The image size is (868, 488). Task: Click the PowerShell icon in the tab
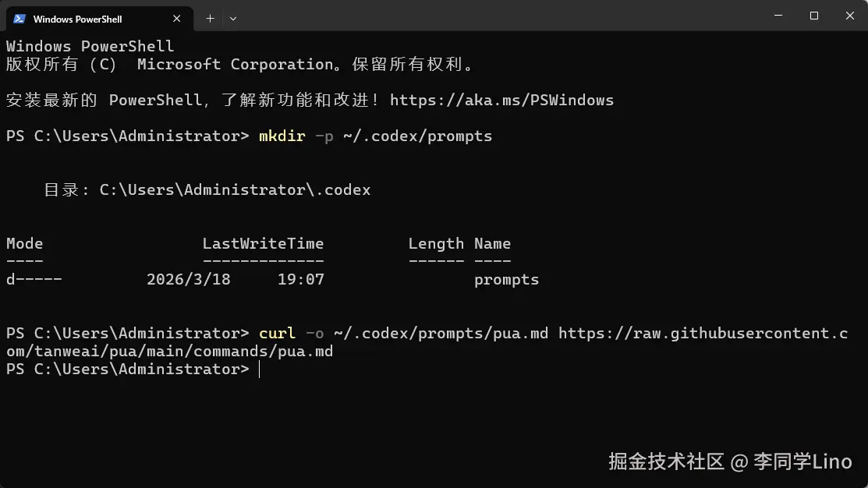(x=19, y=18)
